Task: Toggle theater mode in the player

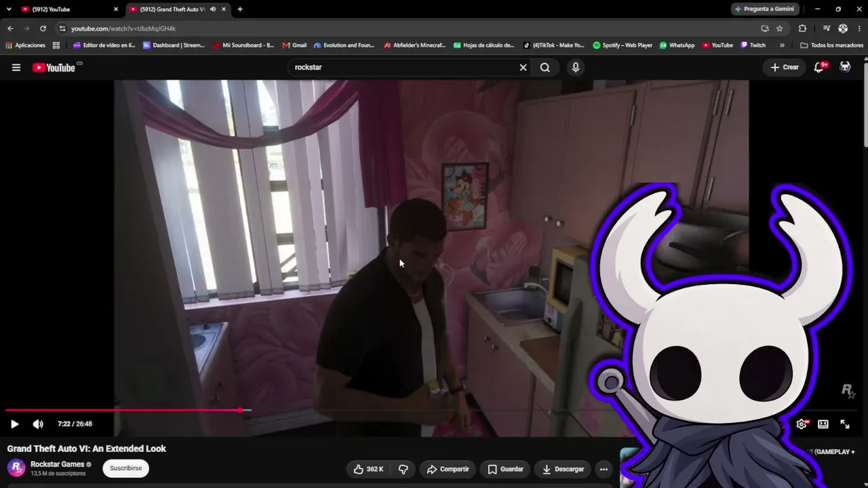Action: [823, 424]
